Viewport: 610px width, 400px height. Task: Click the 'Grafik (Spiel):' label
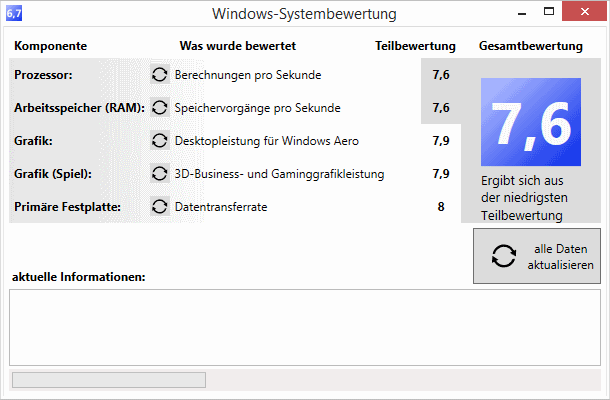point(53,174)
